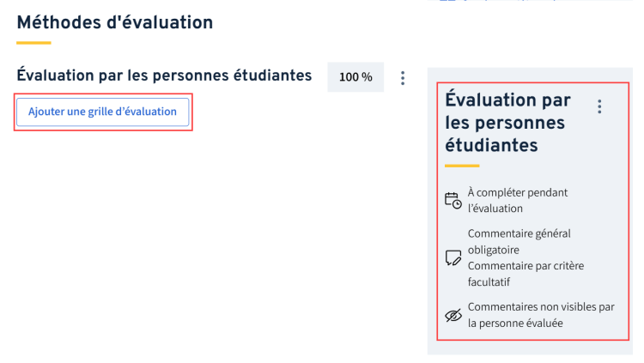Image resolution: width=644 pixels, height=363 pixels.
Task: Click the comment bubble with pencil icon
Action: click(x=453, y=258)
